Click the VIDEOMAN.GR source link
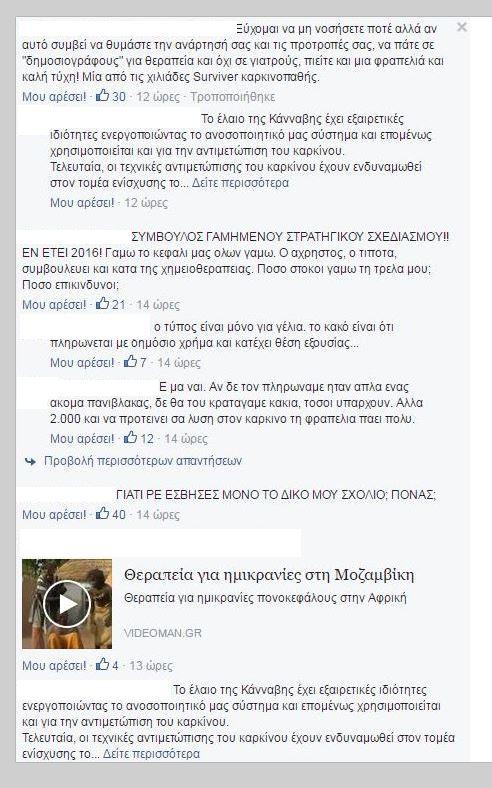The height and width of the screenshot is (788, 492). pyautogui.click(x=163, y=633)
